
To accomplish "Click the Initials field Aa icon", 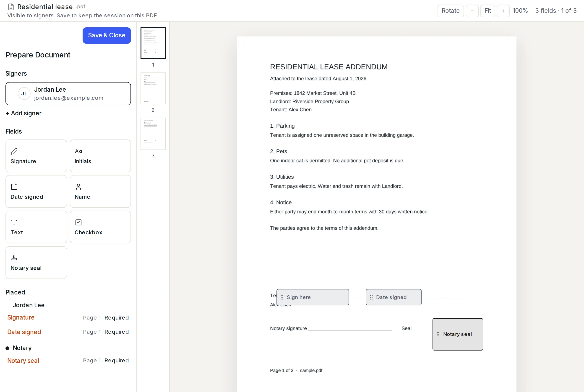I will click(x=78, y=151).
